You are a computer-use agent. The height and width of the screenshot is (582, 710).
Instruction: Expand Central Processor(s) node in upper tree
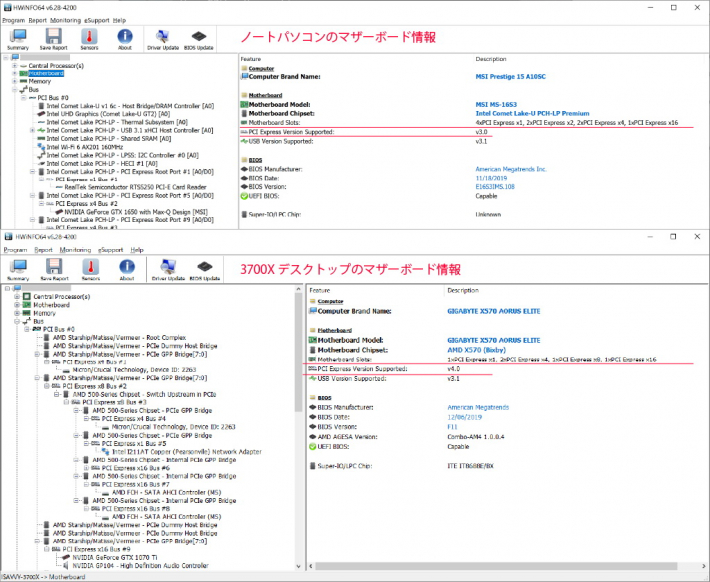[x=15, y=65]
